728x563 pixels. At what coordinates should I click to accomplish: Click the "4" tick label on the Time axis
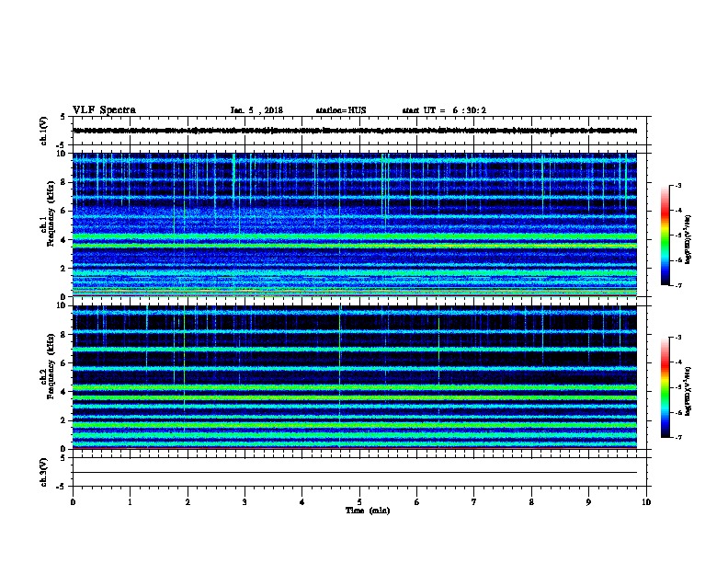[302, 502]
